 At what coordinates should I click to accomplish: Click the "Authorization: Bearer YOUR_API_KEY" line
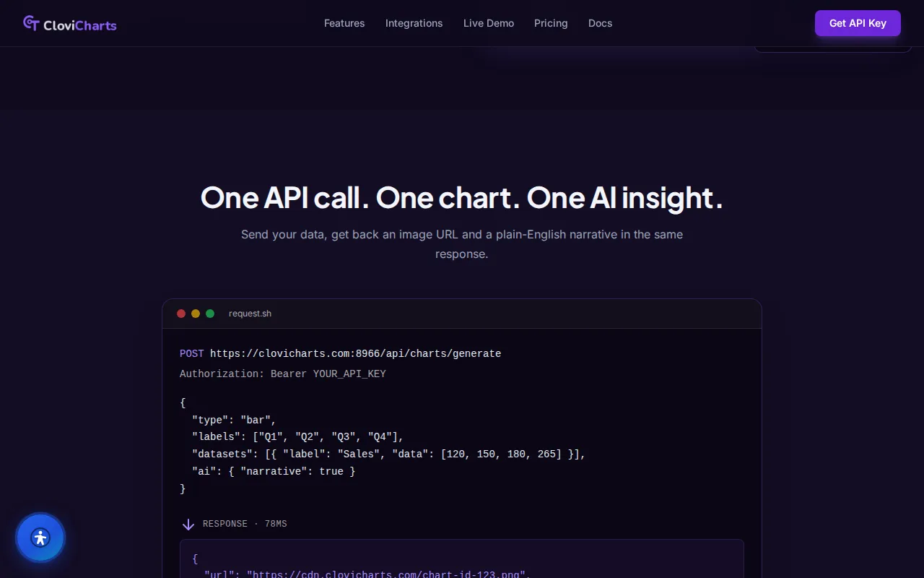[x=283, y=374]
